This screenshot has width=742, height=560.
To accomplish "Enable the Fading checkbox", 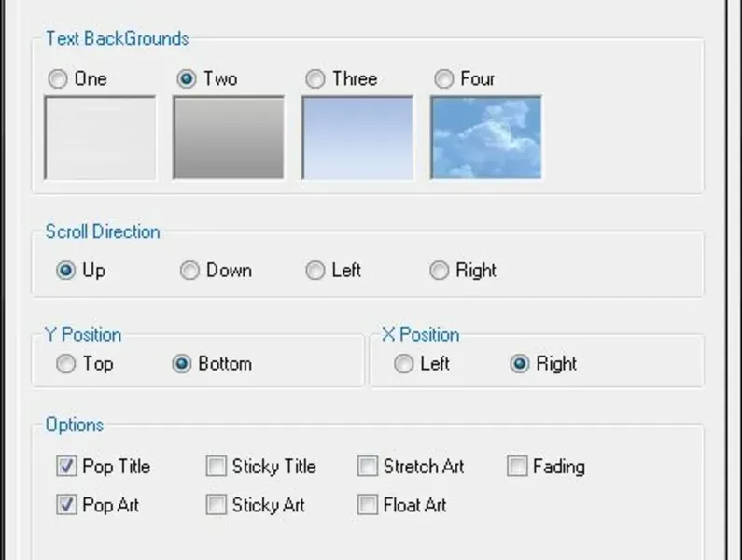I will click(517, 466).
